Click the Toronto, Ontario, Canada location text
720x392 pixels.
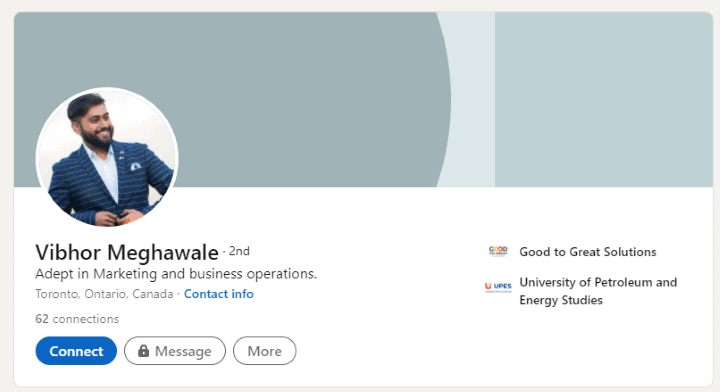104,294
